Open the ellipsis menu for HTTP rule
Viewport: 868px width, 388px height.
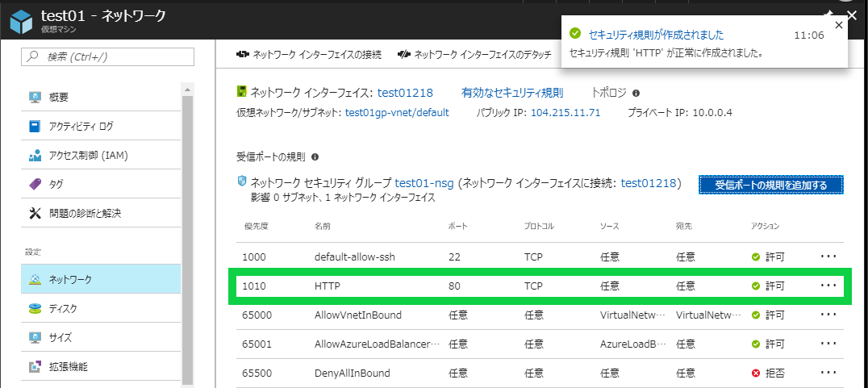[828, 285]
